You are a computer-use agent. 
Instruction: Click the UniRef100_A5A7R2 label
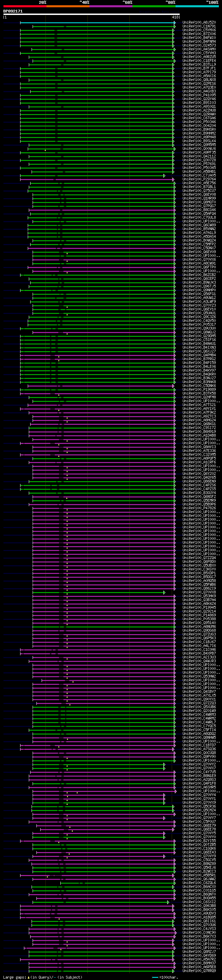[x=199, y=959]
